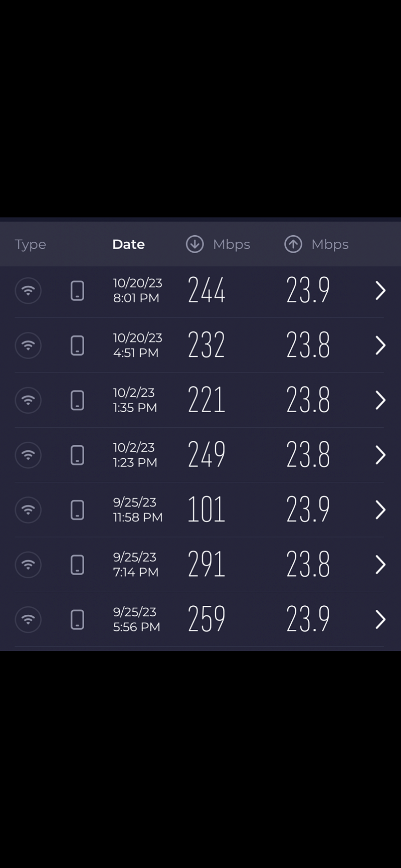Click the Wi-Fi icon on the 5:56 PM row
401x868 pixels.
pyautogui.click(x=28, y=620)
